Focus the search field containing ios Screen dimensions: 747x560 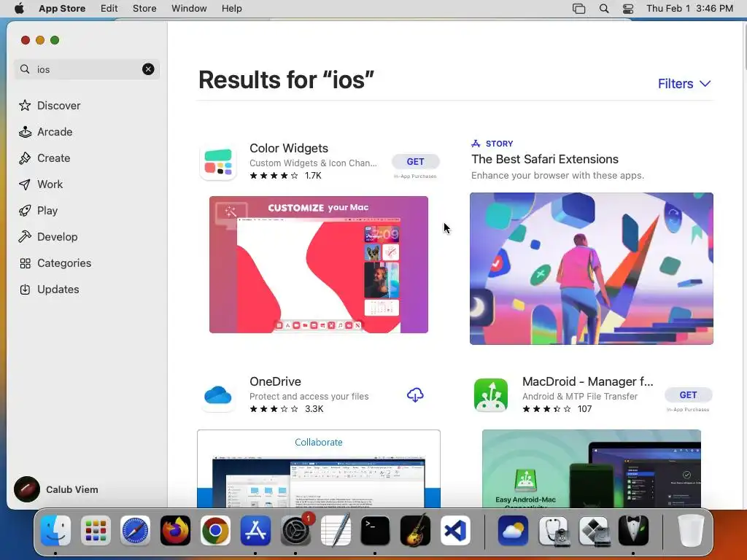click(87, 69)
